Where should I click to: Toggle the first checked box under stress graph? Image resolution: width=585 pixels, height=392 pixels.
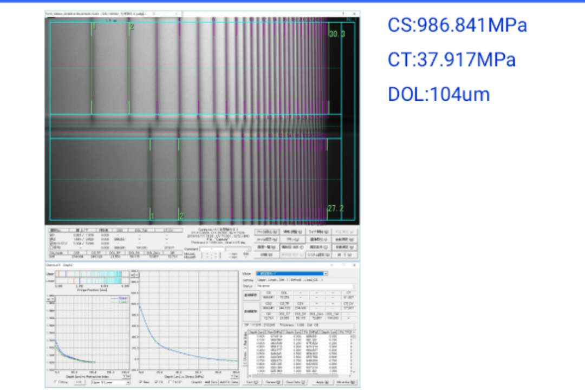[x=141, y=382]
